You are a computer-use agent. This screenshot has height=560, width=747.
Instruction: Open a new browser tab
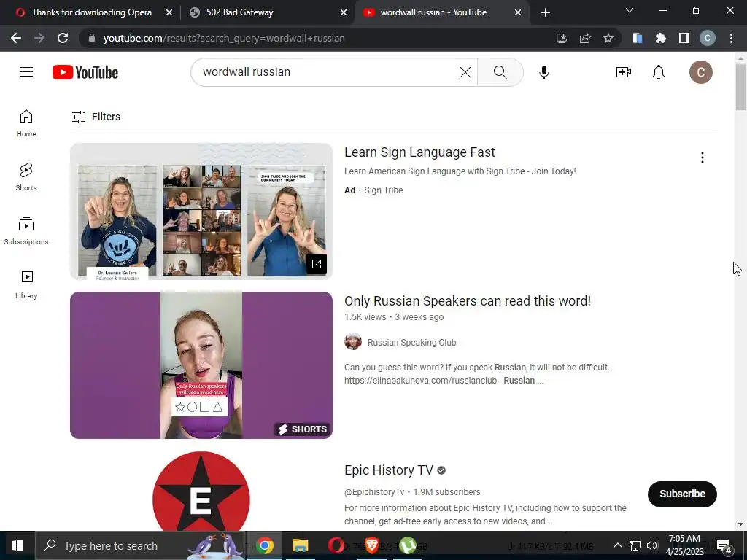pyautogui.click(x=546, y=12)
